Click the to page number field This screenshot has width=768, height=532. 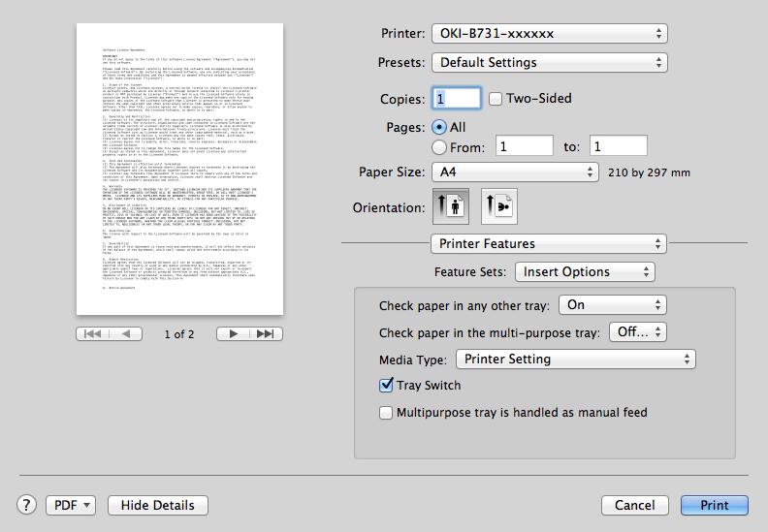[619, 146]
